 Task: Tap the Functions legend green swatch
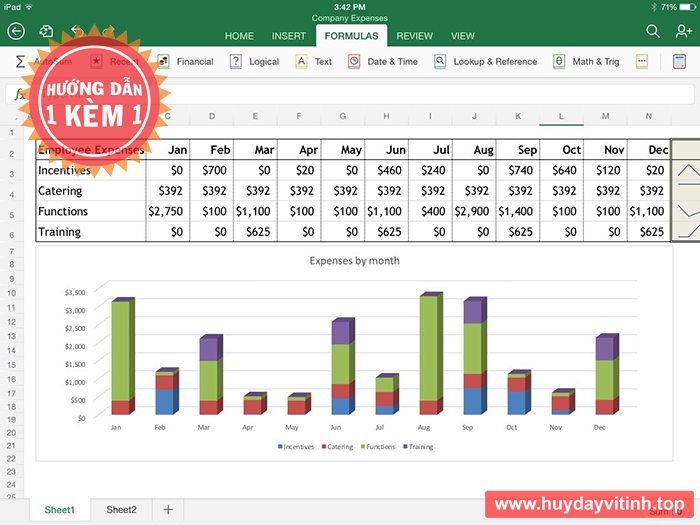tap(363, 446)
